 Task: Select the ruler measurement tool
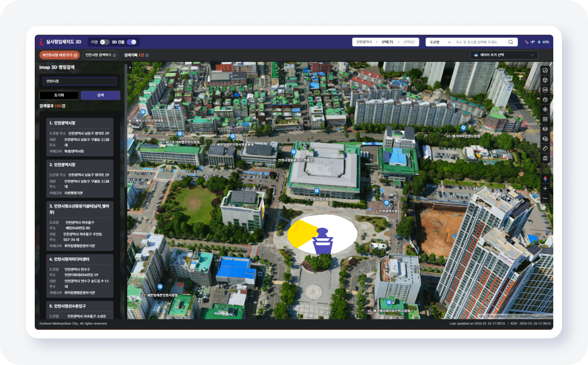point(545,149)
